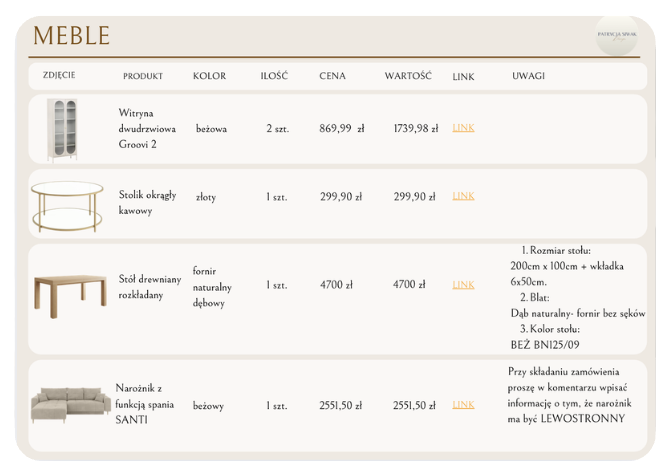The width and height of the screenshot is (662, 472).
Task: Open the LINK for Stół drewniany rozkładany
Action: tap(463, 285)
